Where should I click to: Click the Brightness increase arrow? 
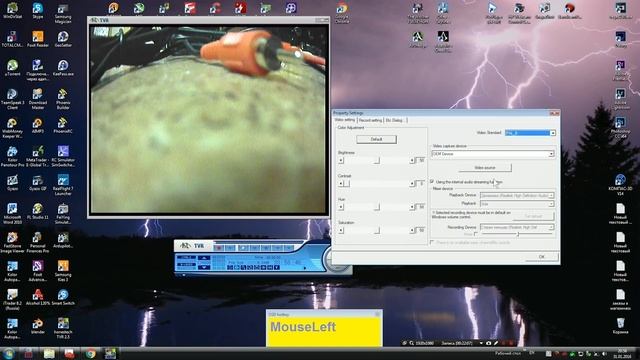tap(412, 160)
